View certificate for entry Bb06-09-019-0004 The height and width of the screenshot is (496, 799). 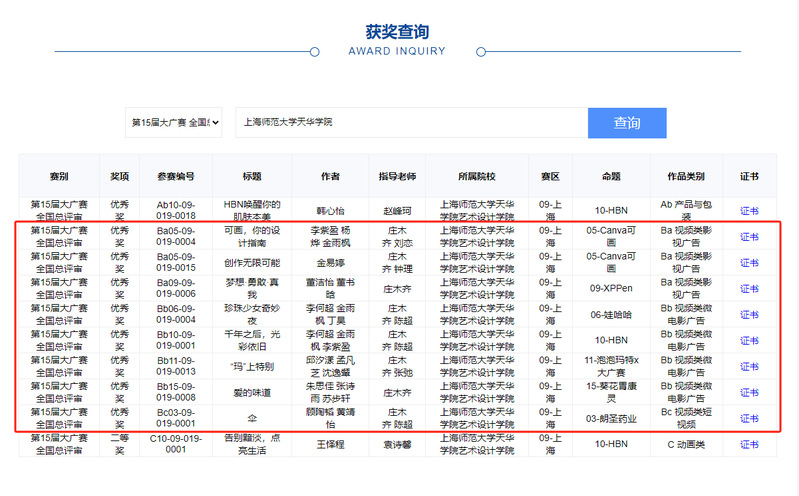pos(749,315)
